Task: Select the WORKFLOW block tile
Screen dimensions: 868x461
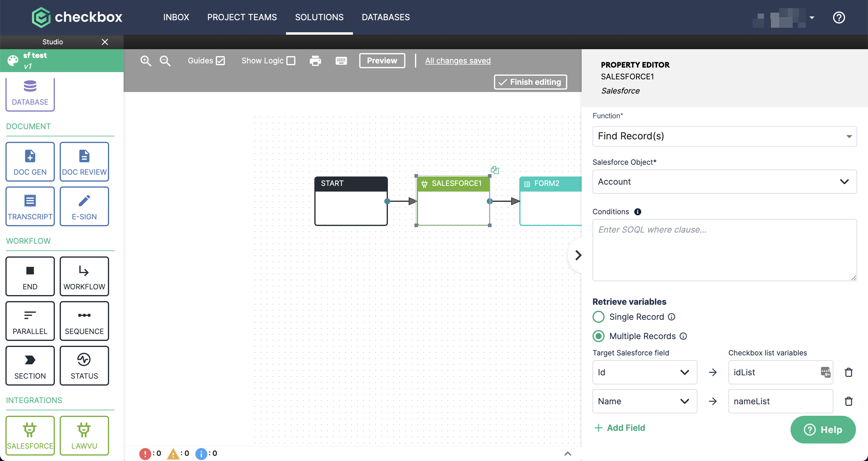Action: (84, 276)
